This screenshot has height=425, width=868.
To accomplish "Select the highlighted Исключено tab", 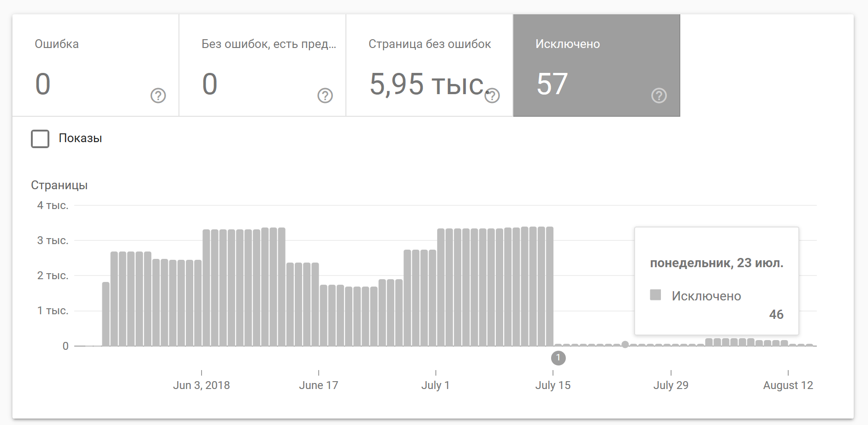I will (596, 65).
